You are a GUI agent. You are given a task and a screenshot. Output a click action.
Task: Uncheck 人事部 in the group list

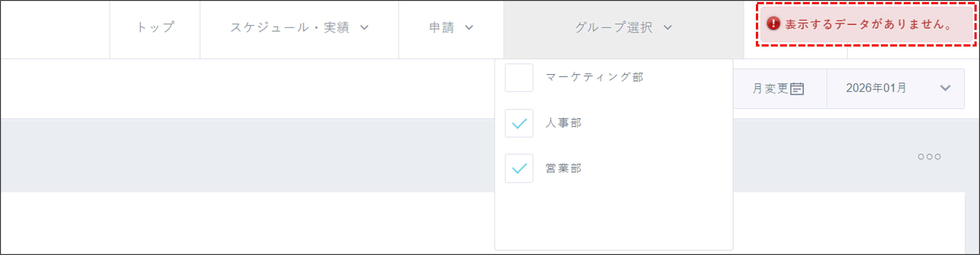coord(519,124)
